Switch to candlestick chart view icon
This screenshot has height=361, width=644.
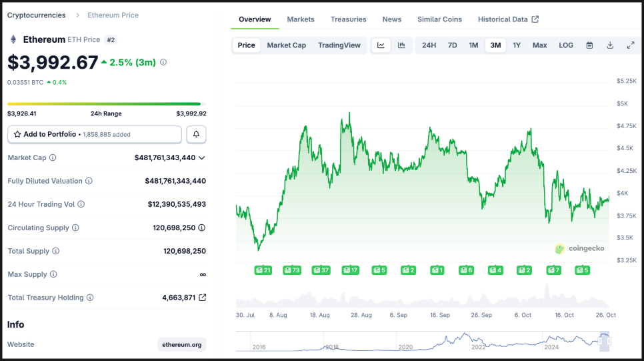pos(401,45)
